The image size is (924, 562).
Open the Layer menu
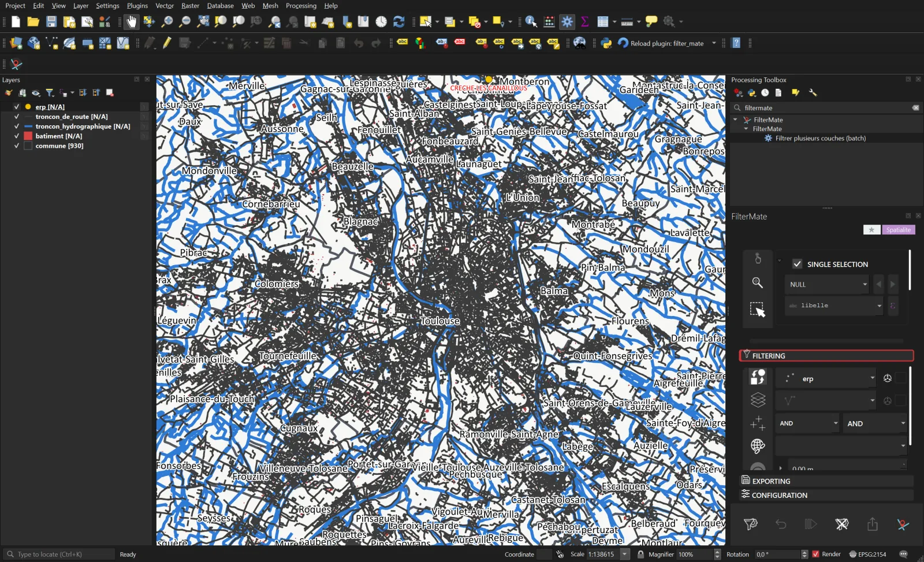[81, 6]
